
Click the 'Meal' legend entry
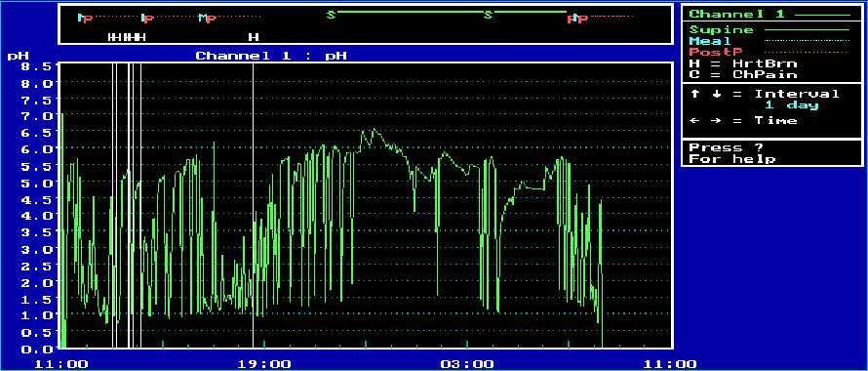[710, 41]
